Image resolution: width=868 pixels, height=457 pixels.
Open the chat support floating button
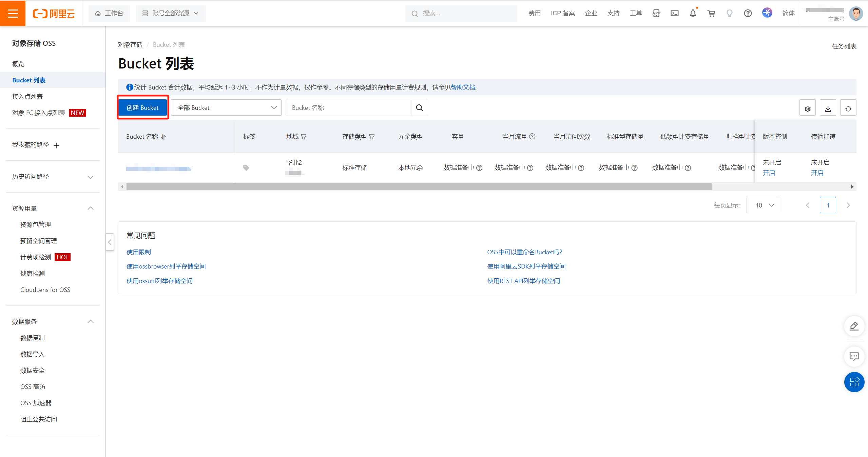click(854, 356)
